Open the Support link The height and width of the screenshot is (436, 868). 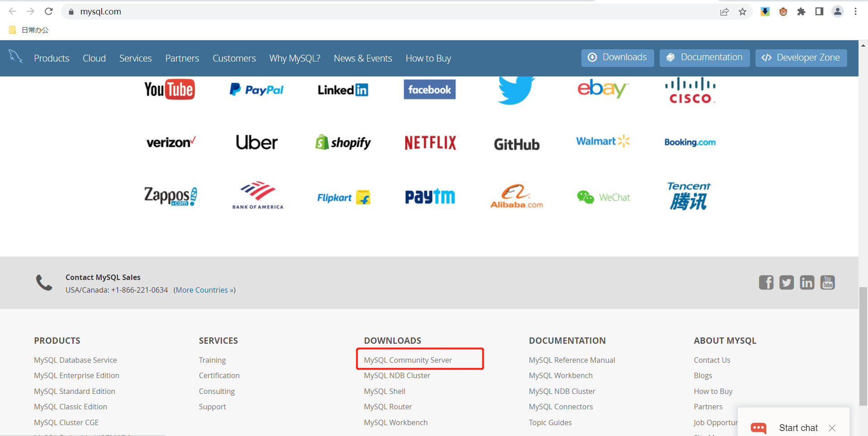212,407
